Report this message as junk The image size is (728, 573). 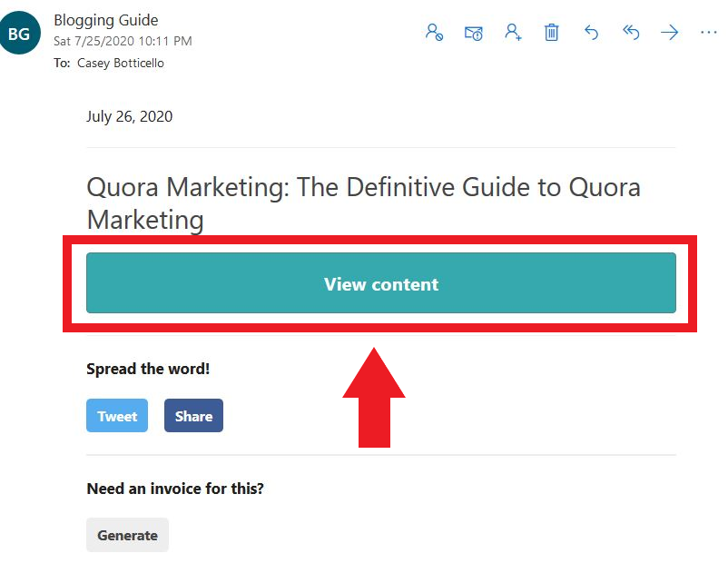(x=473, y=32)
